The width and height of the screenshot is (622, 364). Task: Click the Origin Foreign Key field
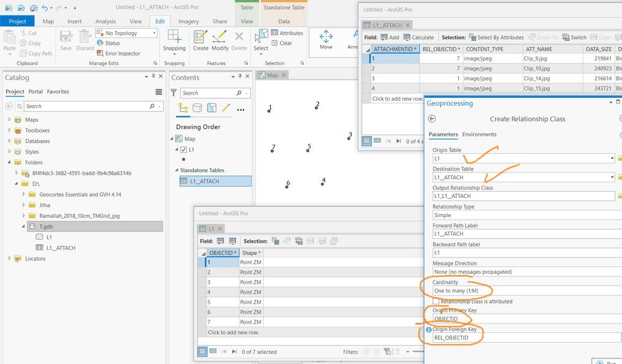coord(527,338)
